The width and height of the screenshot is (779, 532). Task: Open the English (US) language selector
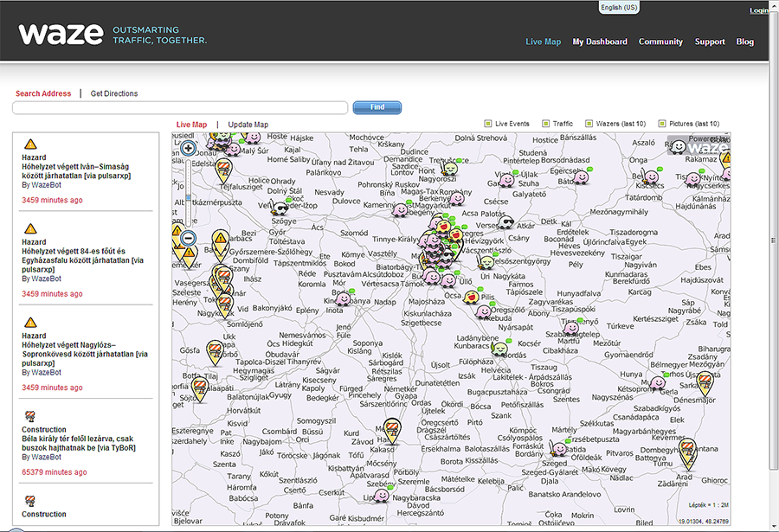click(x=619, y=8)
